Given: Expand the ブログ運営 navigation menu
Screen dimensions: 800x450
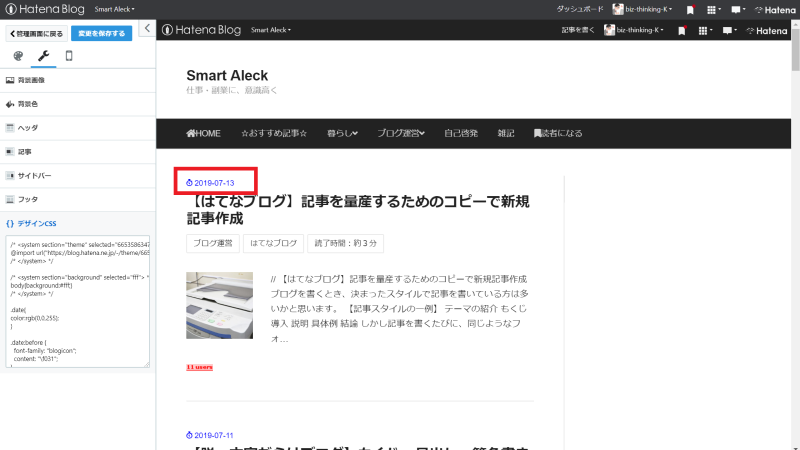Looking at the screenshot, I should coord(401,133).
